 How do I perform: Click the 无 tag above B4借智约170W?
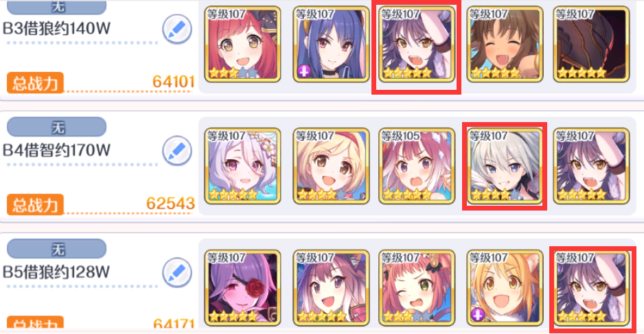57,127
